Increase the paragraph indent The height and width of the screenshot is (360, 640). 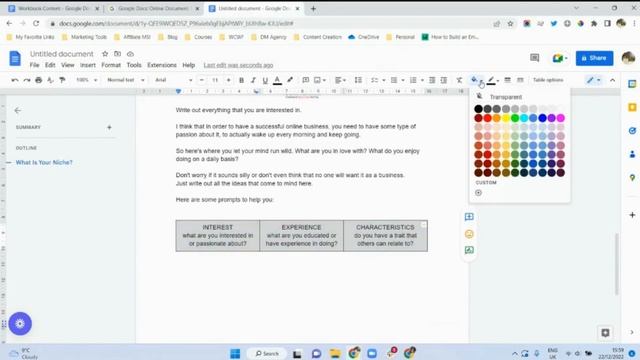coord(444,80)
